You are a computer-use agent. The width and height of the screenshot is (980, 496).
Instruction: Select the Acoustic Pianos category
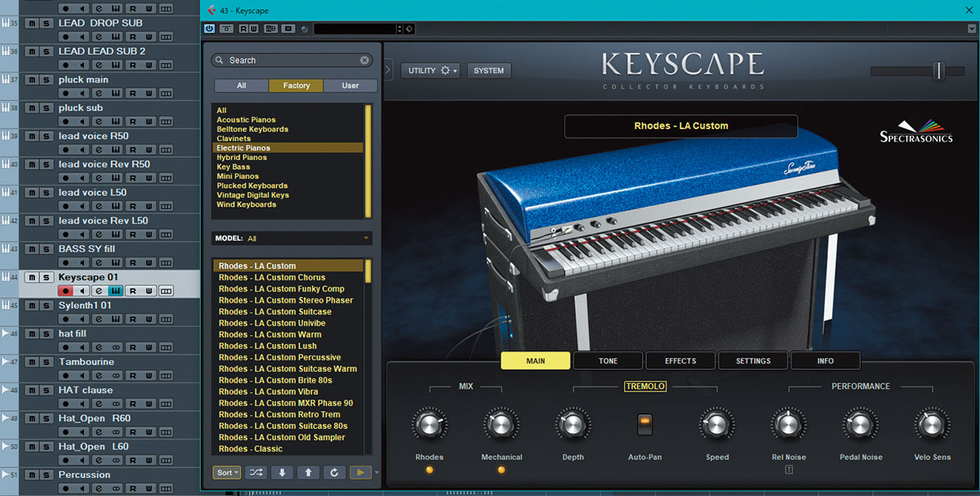[246, 120]
